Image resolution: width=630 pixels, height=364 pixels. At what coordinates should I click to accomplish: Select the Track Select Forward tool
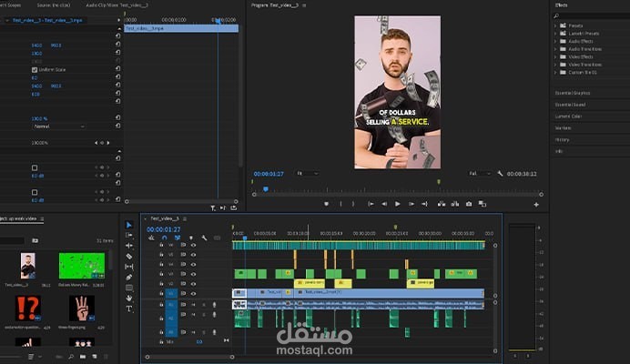128,235
